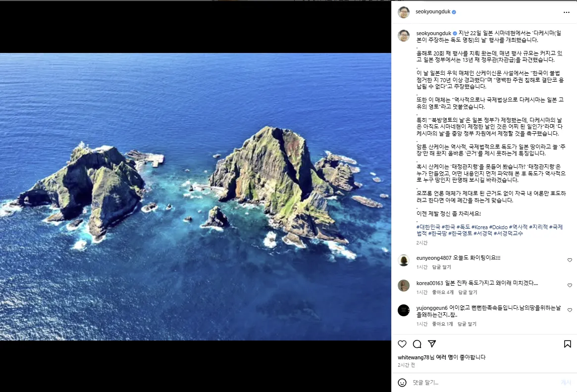Share post via paper plane icon
This screenshot has height=392, width=577.
pyautogui.click(x=432, y=344)
